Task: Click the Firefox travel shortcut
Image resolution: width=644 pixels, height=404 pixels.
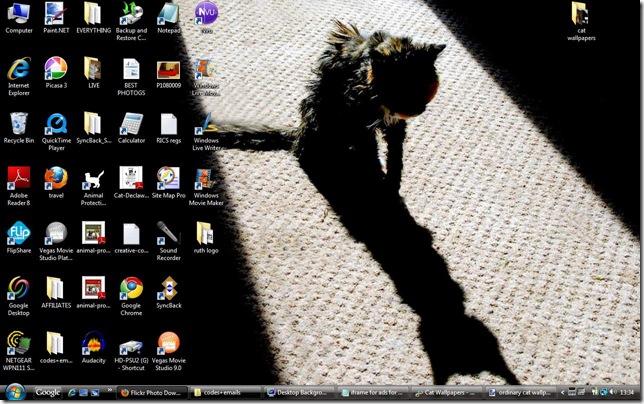Action: pos(56,183)
